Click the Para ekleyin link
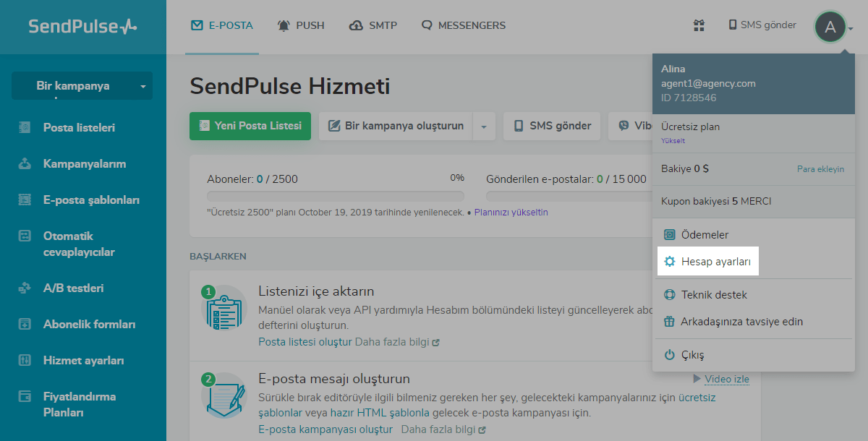 820,169
